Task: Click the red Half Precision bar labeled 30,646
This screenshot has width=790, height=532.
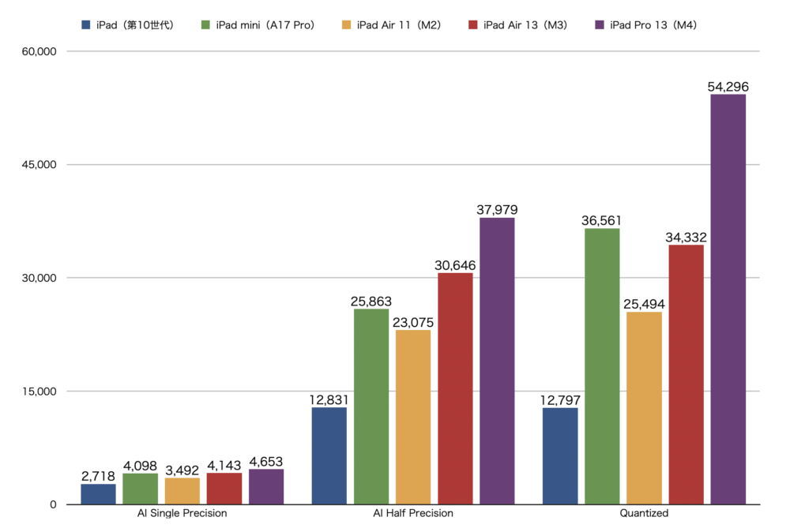Action: coord(455,388)
